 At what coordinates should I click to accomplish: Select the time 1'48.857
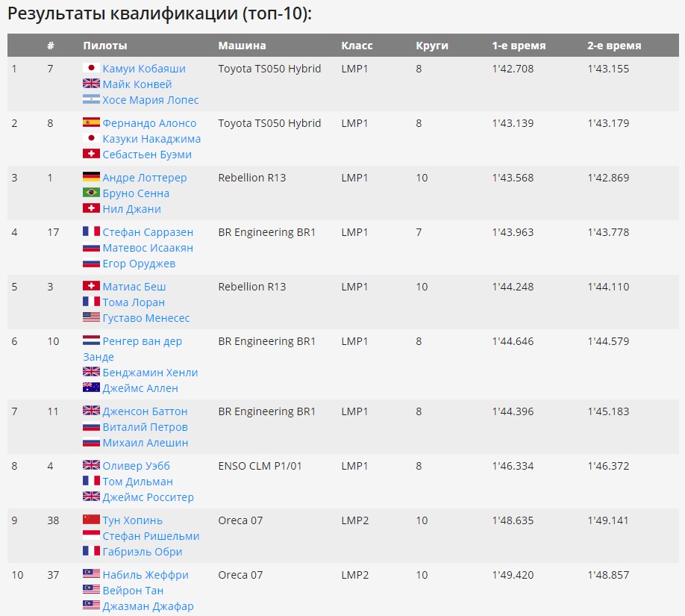click(608, 575)
